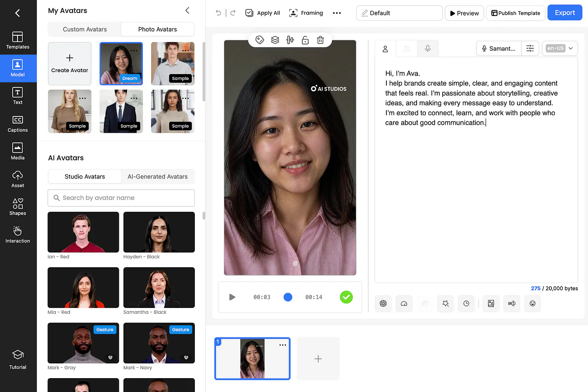
Task: Select the single-person script tab
Action: [385, 49]
